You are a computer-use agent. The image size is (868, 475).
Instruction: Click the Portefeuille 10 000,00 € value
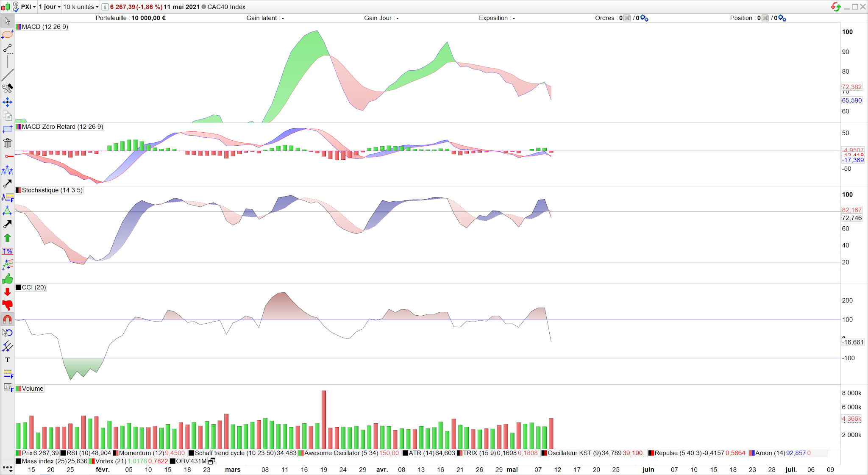148,18
